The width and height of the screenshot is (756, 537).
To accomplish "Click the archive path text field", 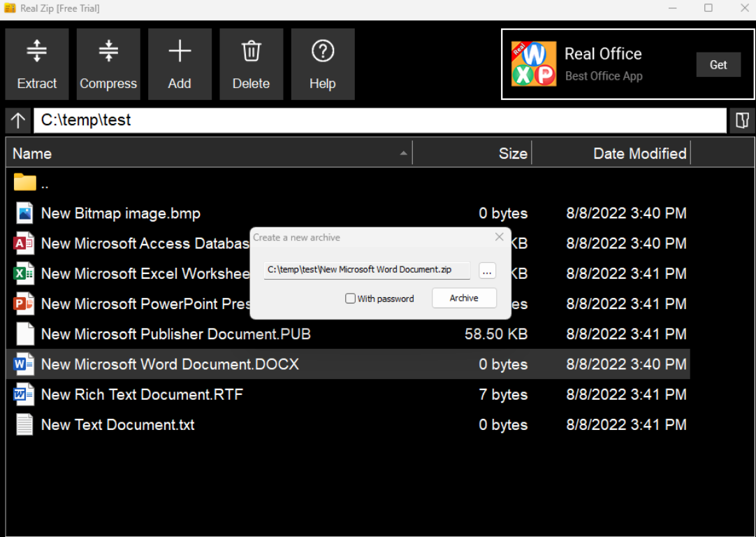I will [x=367, y=270].
